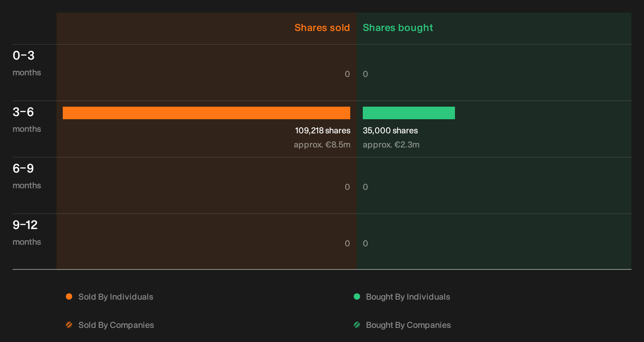Click the sold '0' in 0-3 months row
The image size is (644, 342).
(x=347, y=74)
